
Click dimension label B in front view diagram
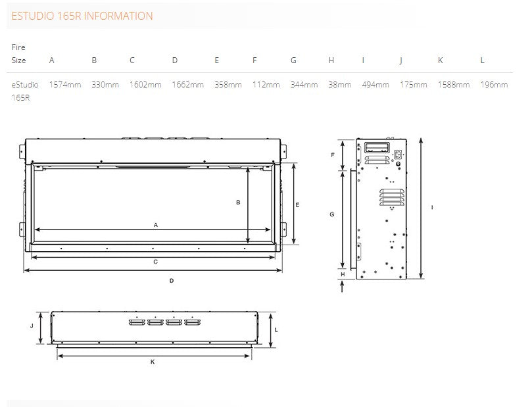coord(238,203)
